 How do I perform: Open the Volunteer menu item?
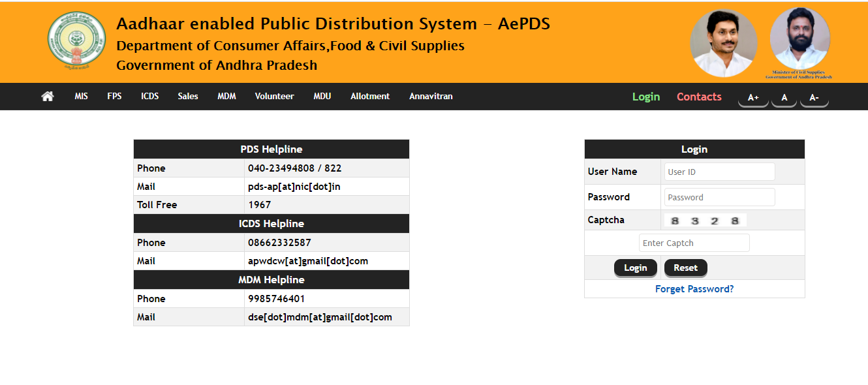coord(274,97)
